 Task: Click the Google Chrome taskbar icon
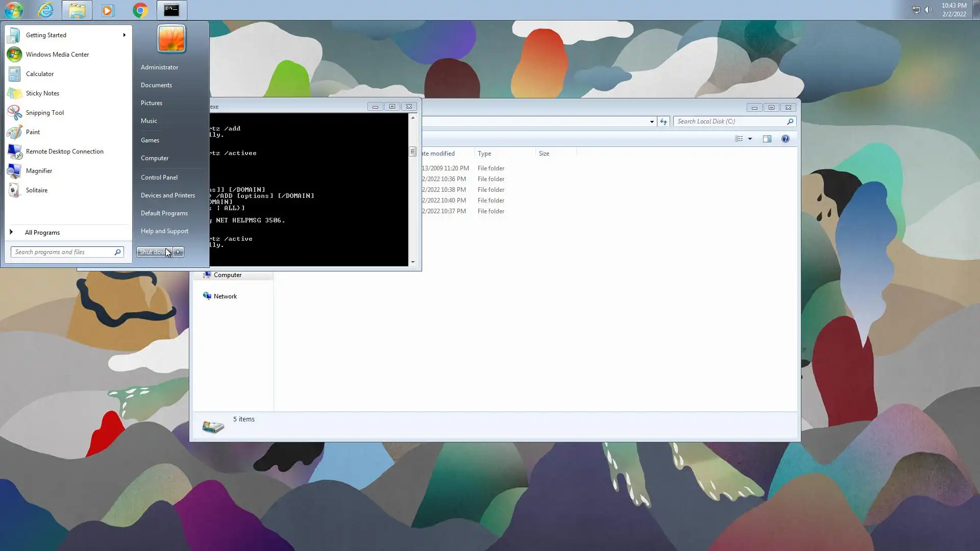tap(140, 10)
